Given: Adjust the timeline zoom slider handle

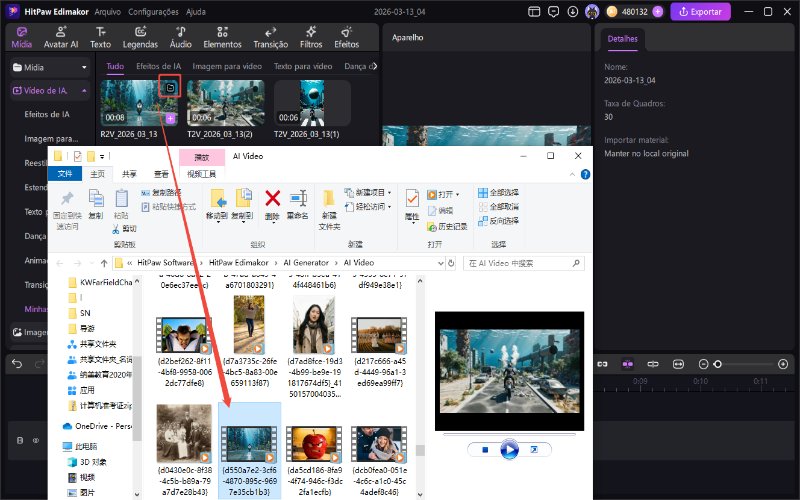Looking at the screenshot, I should point(718,364).
